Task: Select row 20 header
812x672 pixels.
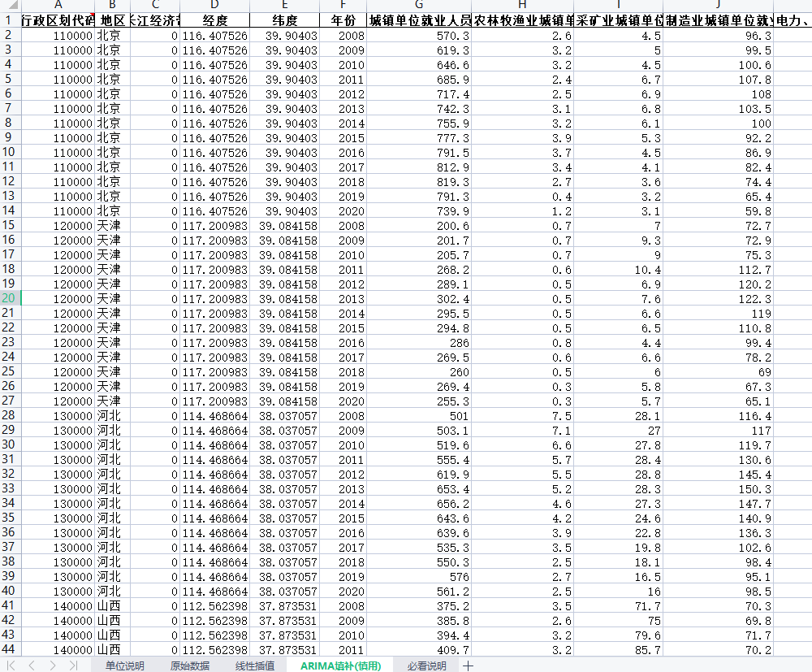Action: (x=9, y=298)
